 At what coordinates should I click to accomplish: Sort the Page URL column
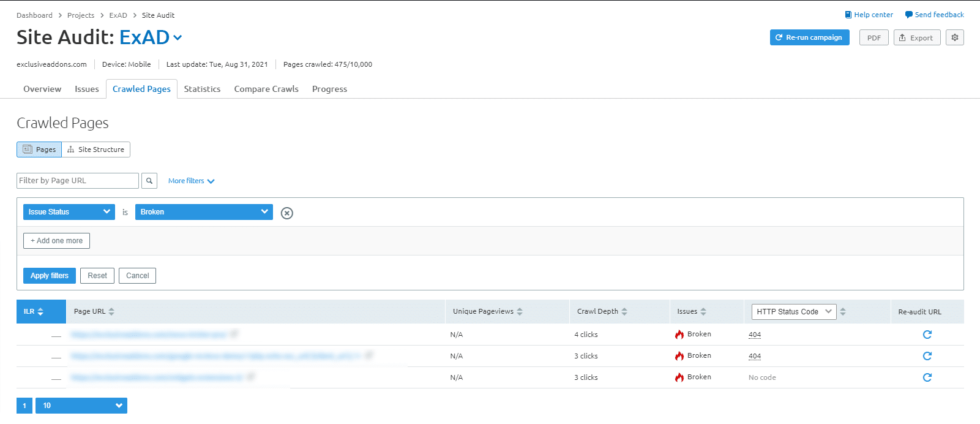pos(111,312)
